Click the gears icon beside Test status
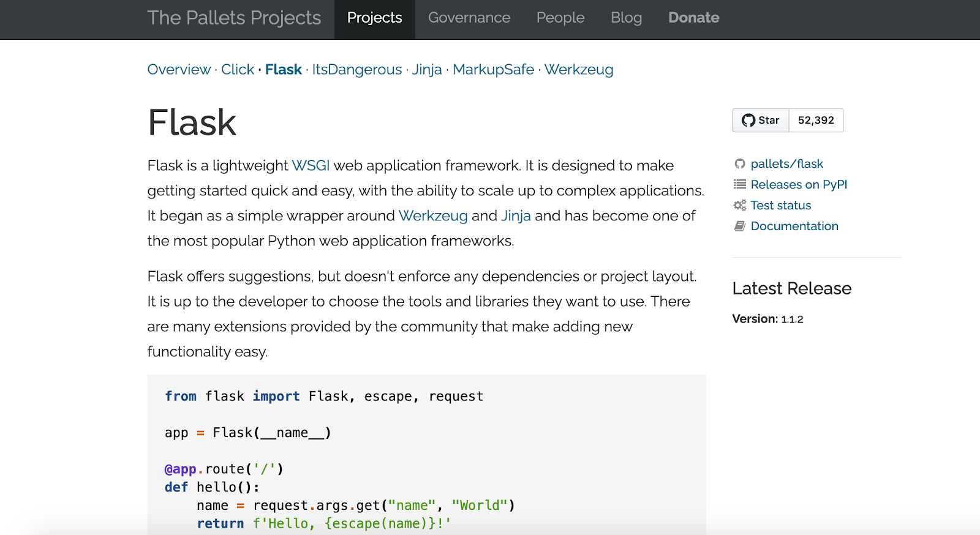The image size is (980, 535). (740, 205)
